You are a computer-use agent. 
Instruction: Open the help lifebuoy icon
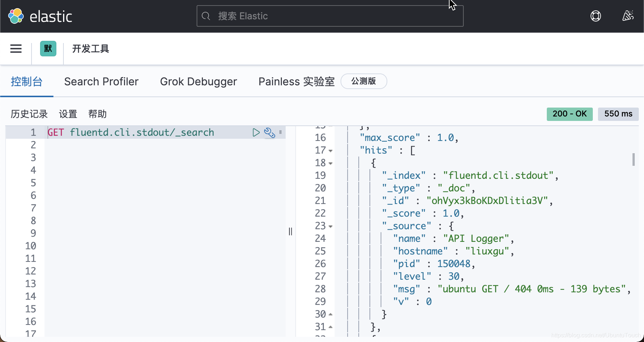(596, 16)
